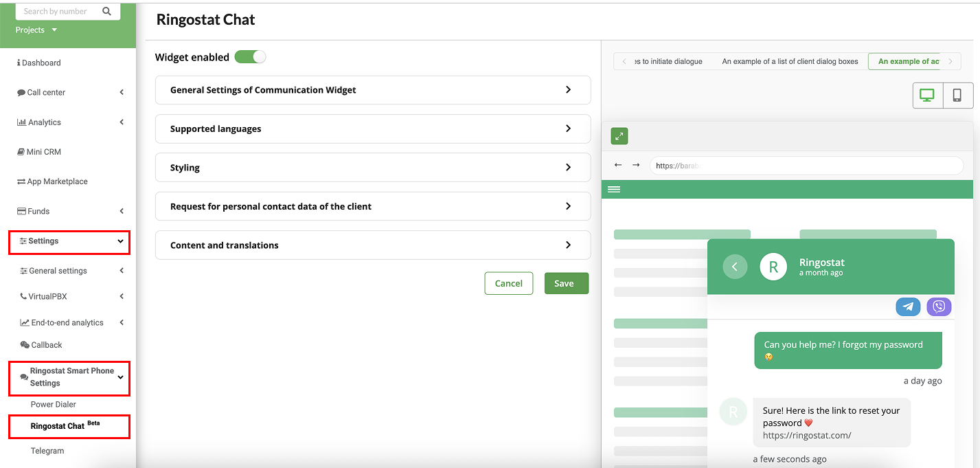Open Mini CRM in the sidebar
Image resolution: width=980 pixels, height=468 pixels.
43,152
